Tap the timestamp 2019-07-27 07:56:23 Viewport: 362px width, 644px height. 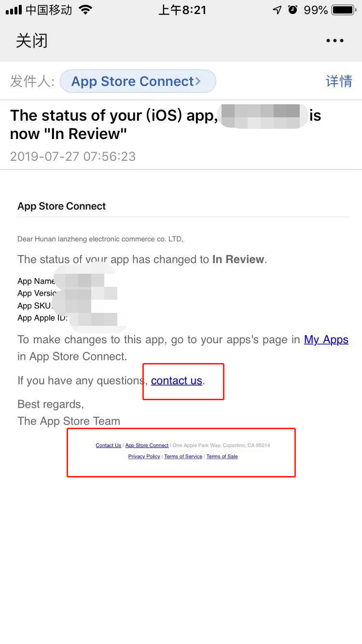click(73, 156)
